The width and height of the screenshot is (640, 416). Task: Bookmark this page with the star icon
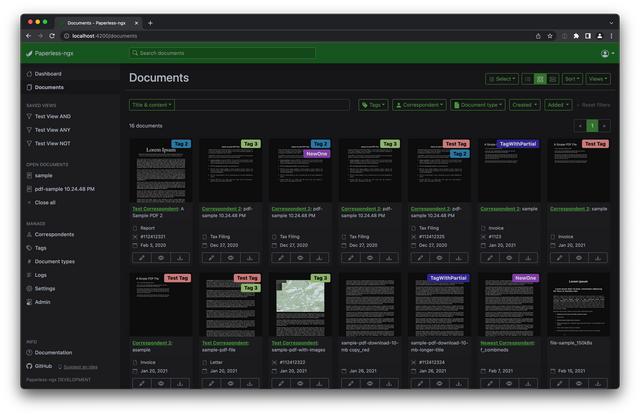click(550, 36)
